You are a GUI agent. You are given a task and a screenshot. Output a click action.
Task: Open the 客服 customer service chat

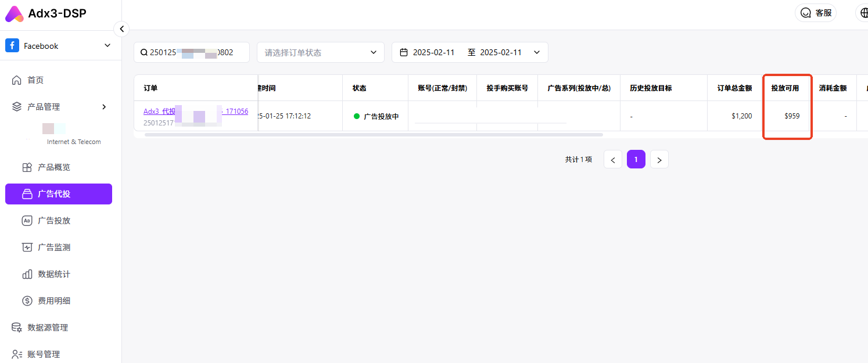[816, 13]
